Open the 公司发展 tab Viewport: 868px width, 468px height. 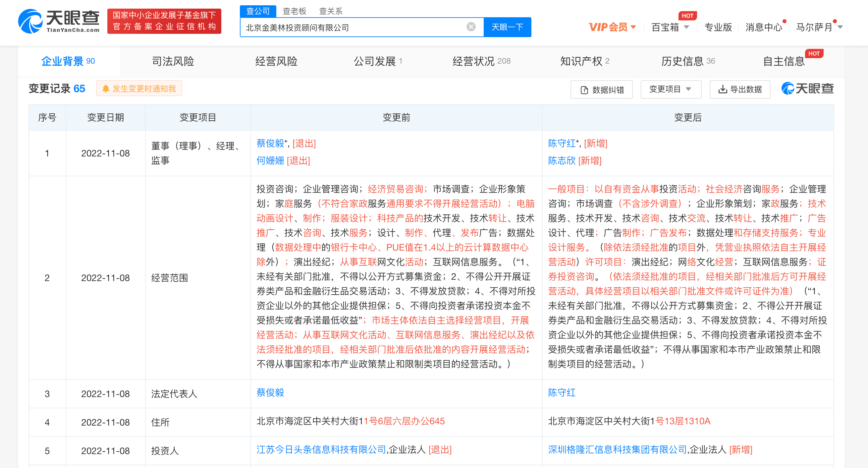pyautogui.click(x=378, y=61)
